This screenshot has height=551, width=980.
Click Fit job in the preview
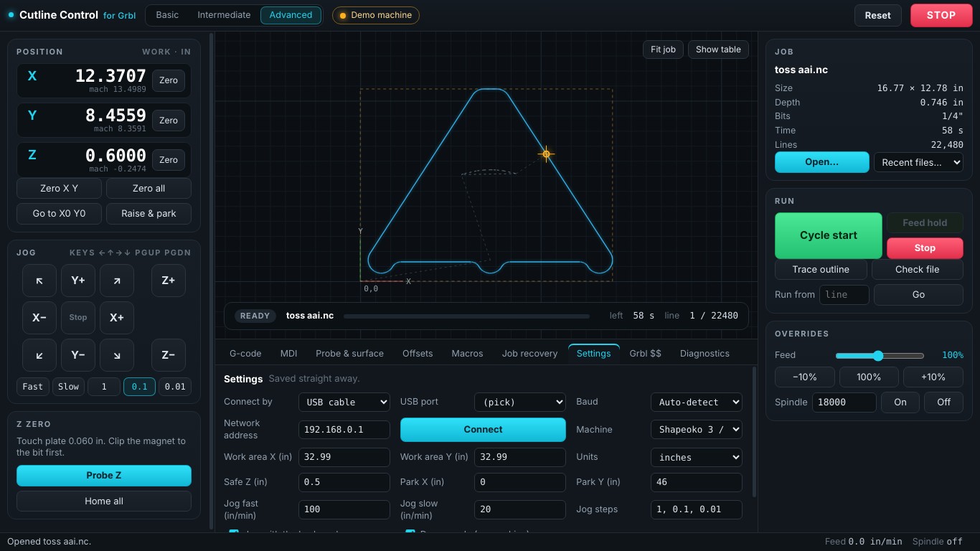[663, 50]
